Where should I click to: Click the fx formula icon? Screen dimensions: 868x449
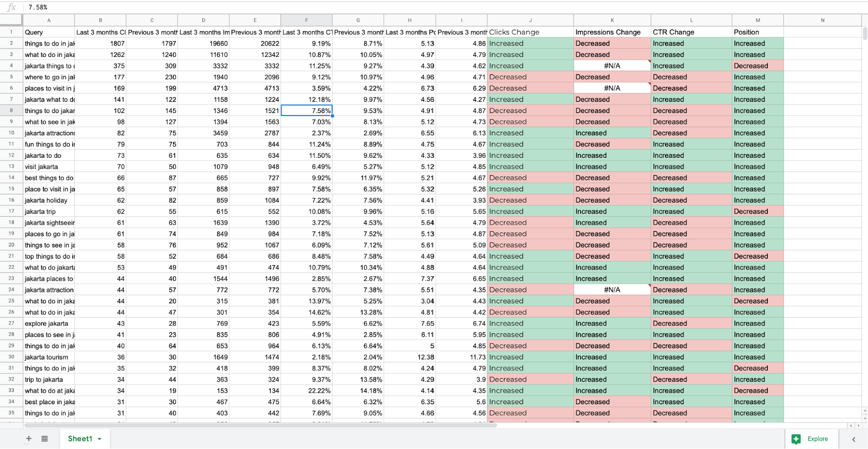pos(11,7)
